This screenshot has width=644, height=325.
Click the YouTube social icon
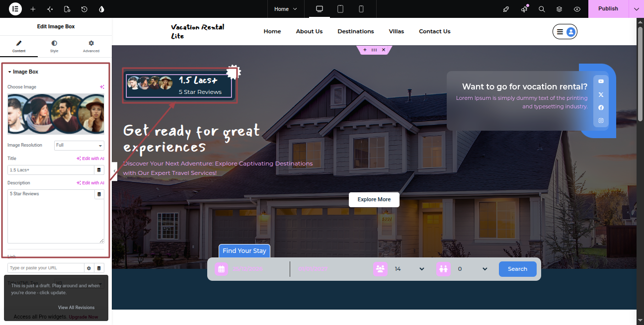(x=601, y=81)
